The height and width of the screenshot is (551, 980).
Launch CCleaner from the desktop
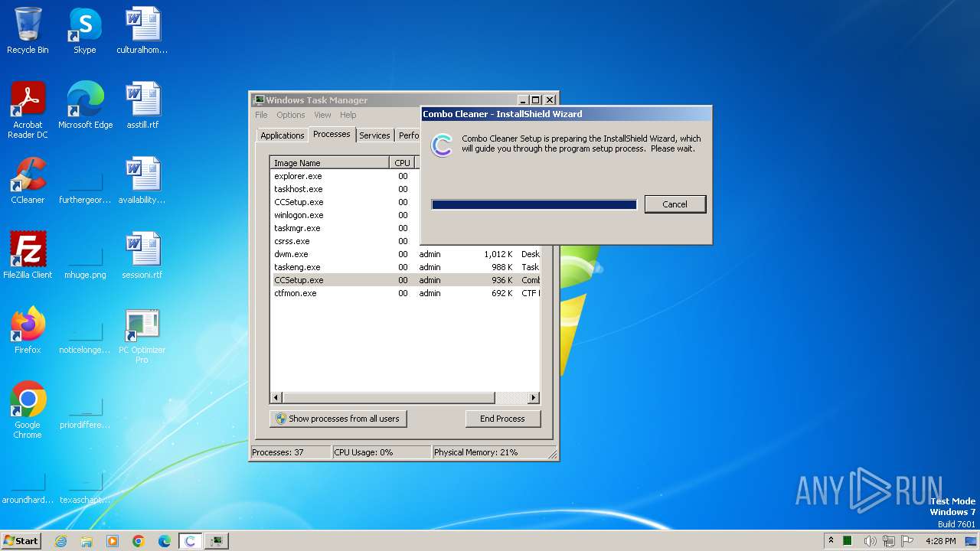(28, 181)
